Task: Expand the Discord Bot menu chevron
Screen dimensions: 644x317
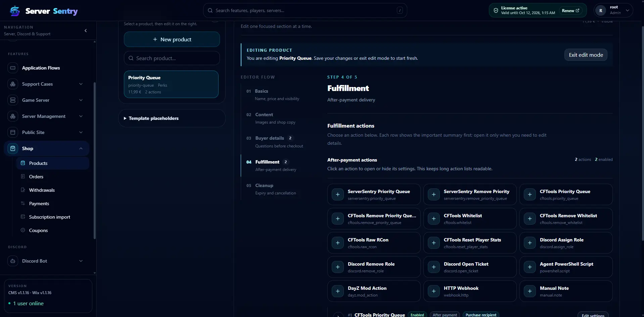Action: point(81,261)
